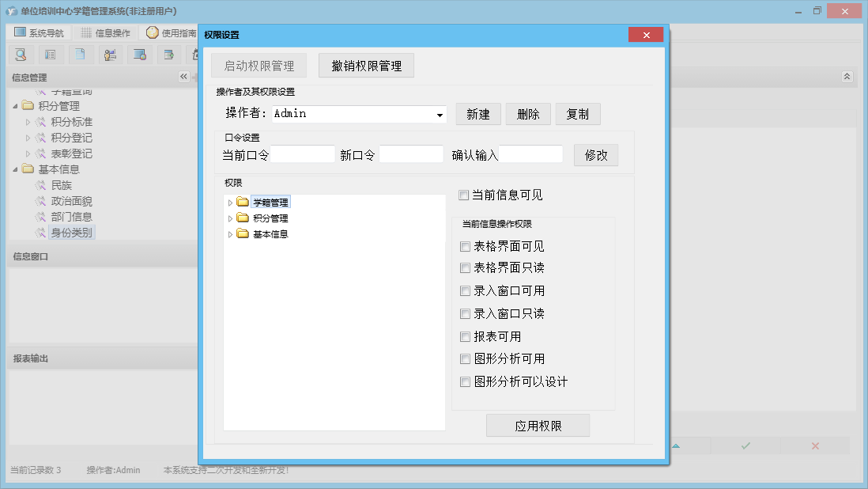
Task: Expand 学籍管理 node in 权限 tree
Action: 230,203
